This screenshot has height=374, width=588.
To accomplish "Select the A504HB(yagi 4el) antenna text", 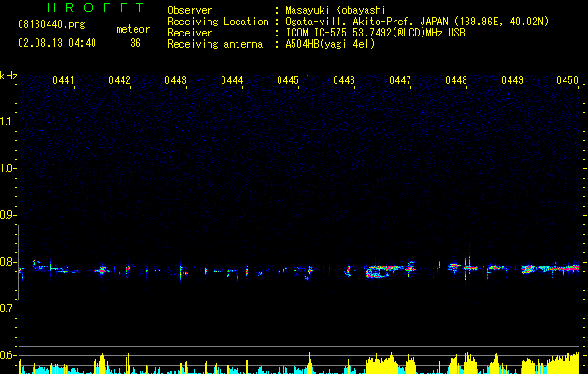I will pyautogui.click(x=330, y=44).
